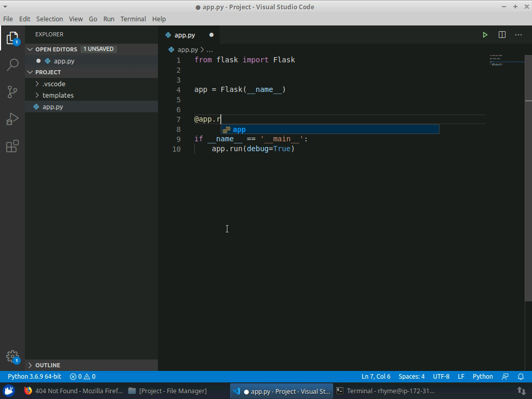532x399 pixels.
Task: Open the Extensions view
Action: coord(12,146)
